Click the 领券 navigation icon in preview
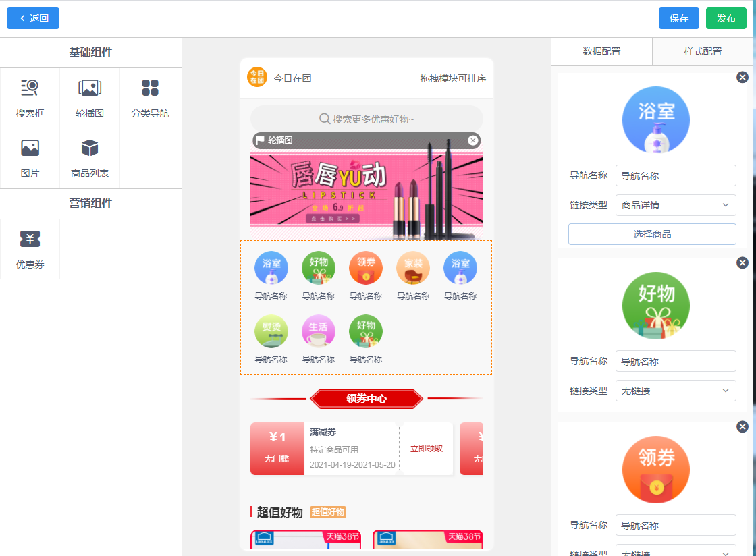Viewport: 756px width, 556px height. [x=365, y=268]
